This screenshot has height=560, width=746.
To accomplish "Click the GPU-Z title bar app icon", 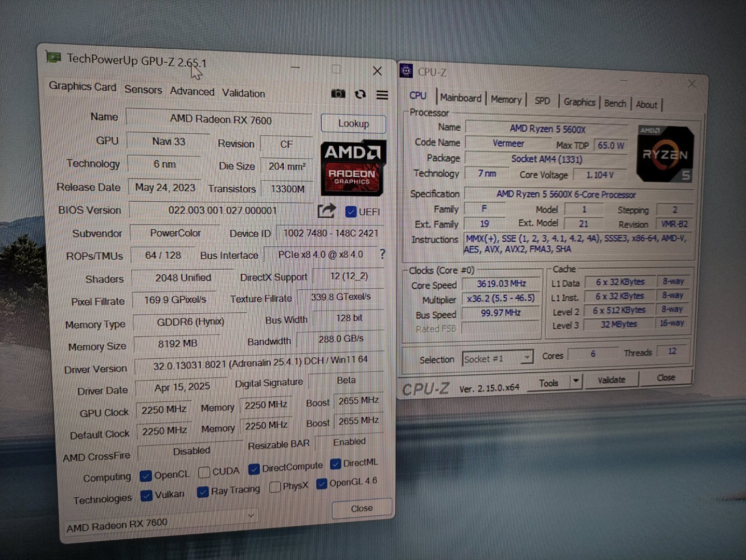I will click(52, 57).
